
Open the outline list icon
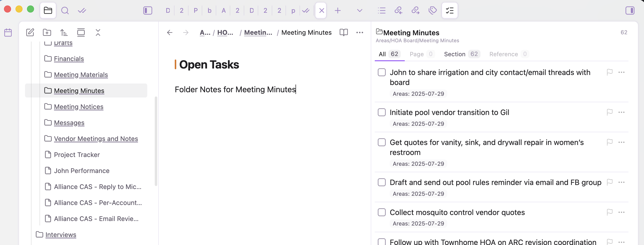(x=382, y=10)
